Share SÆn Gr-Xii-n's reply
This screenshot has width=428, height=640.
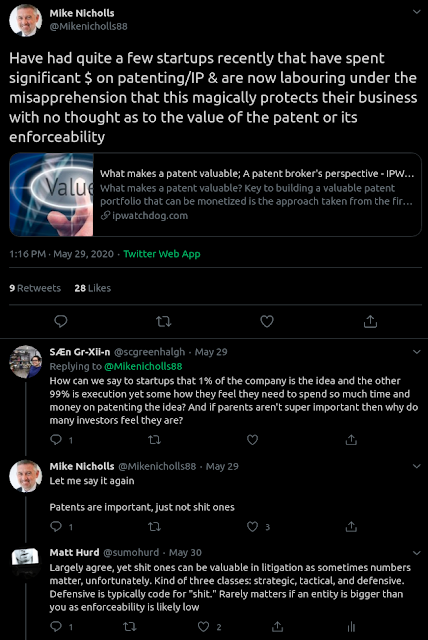click(x=351, y=440)
